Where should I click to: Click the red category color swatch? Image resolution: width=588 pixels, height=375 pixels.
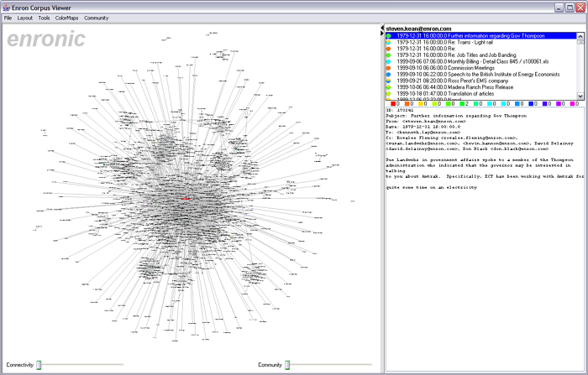[393, 104]
